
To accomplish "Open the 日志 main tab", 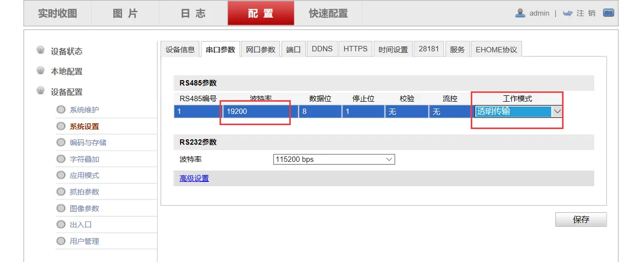I will click(193, 13).
